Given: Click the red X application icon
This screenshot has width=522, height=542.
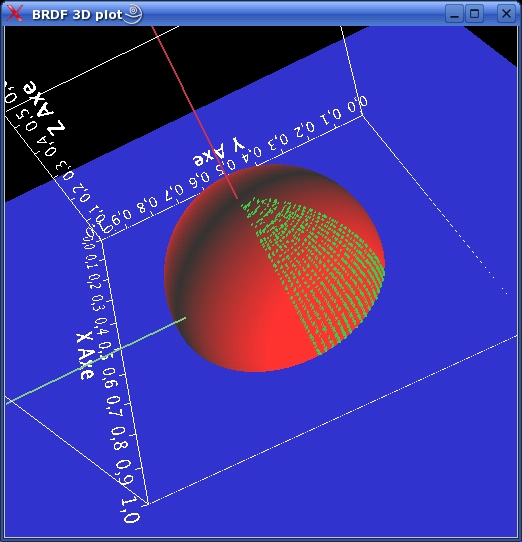Looking at the screenshot, I should click(15, 14).
